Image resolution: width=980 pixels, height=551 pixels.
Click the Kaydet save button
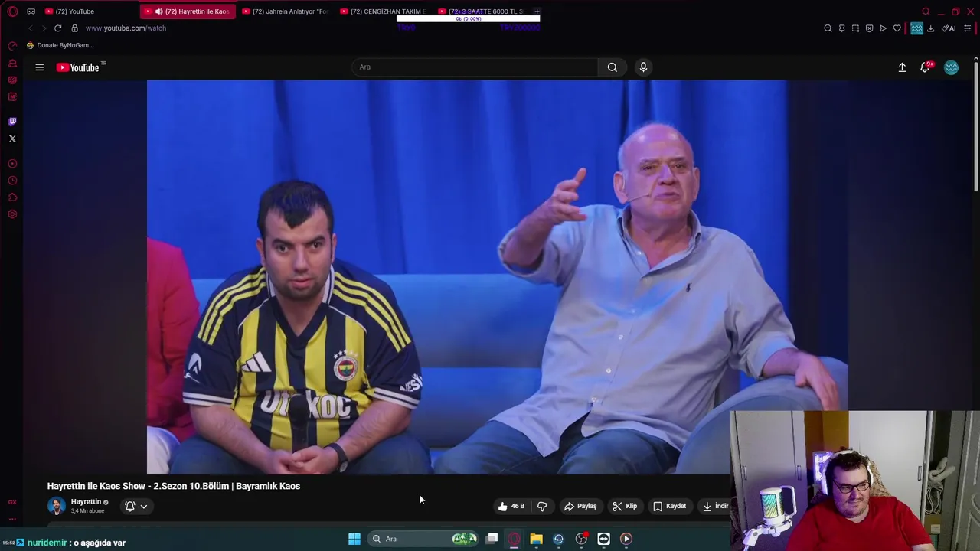click(x=670, y=506)
